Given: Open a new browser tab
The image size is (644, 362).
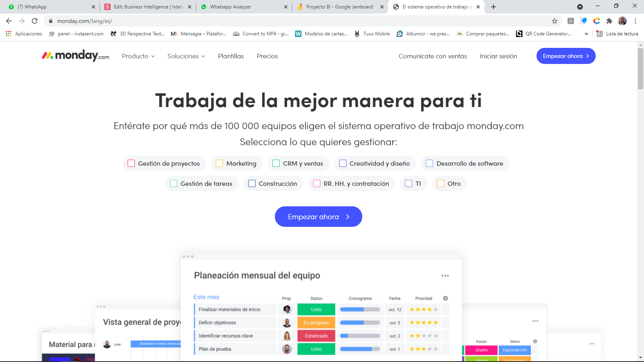Looking at the screenshot, I should [x=493, y=7].
